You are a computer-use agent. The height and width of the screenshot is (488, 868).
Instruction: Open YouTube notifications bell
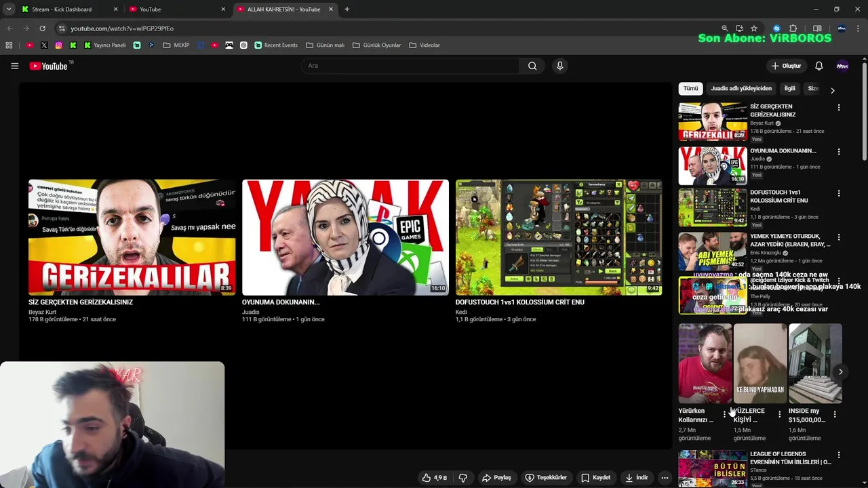(x=818, y=66)
